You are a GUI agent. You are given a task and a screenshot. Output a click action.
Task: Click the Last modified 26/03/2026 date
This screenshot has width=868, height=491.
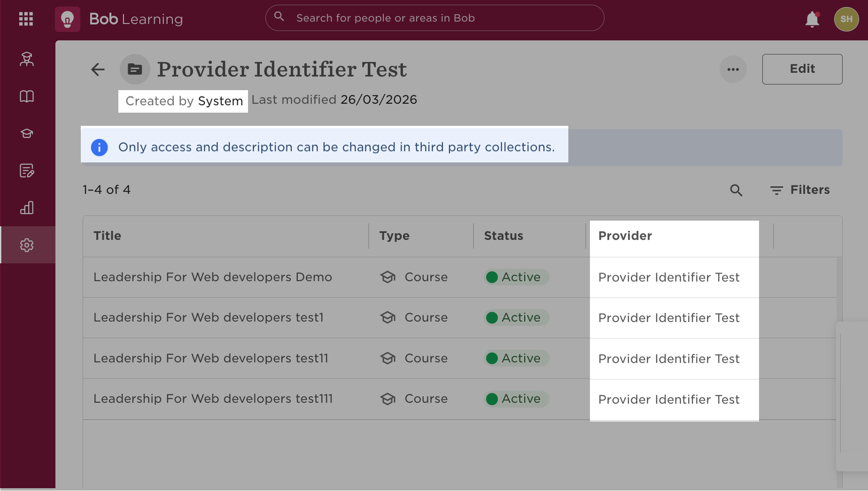(x=334, y=100)
